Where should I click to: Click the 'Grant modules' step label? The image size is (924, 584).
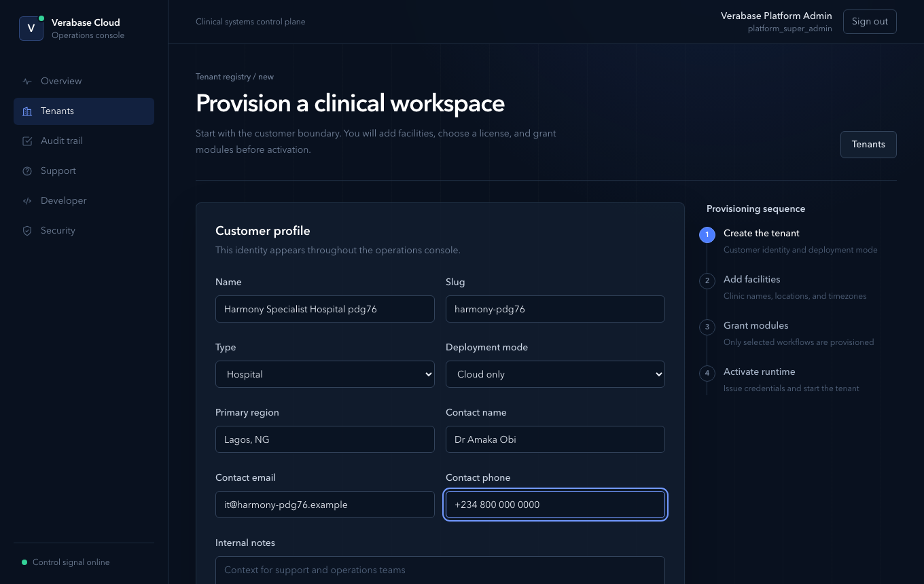pyautogui.click(x=756, y=325)
